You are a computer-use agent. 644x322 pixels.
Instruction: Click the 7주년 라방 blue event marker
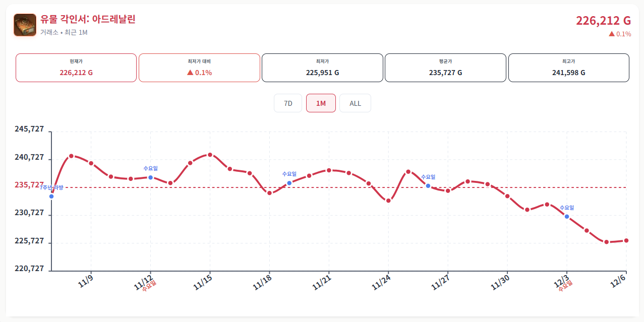click(51, 196)
